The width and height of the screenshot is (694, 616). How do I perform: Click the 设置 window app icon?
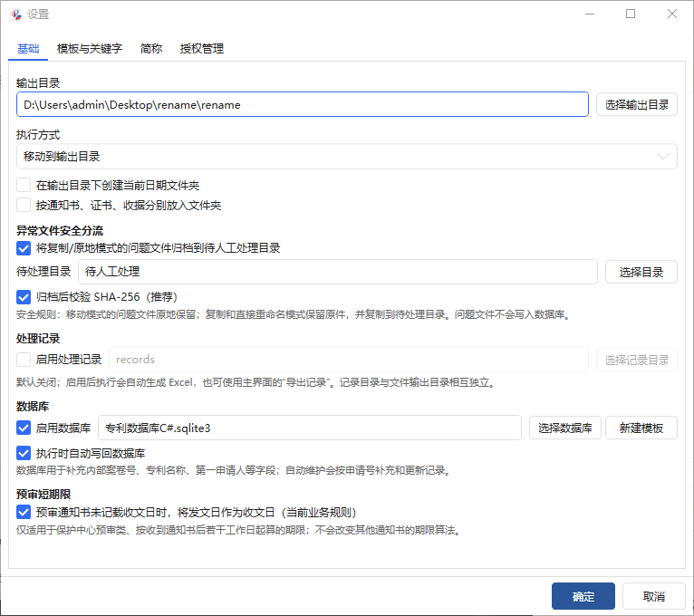coord(16,14)
